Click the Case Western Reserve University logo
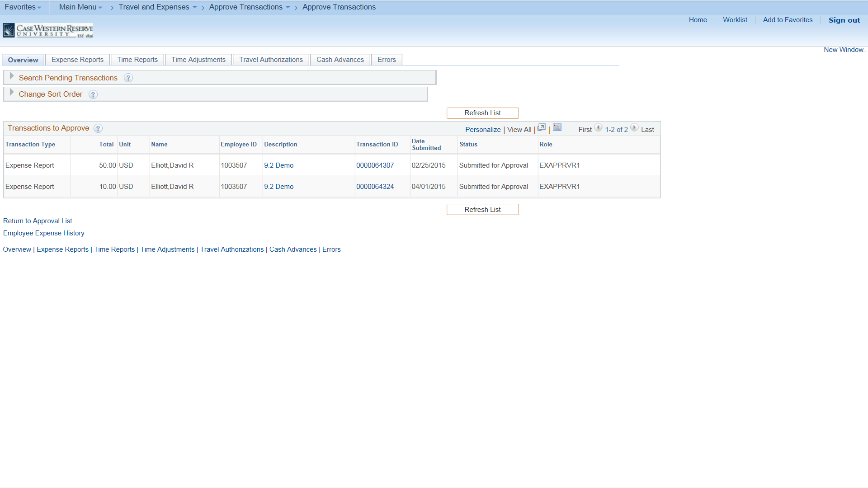This screenshot has width=868, height=488. pos(48,30)
